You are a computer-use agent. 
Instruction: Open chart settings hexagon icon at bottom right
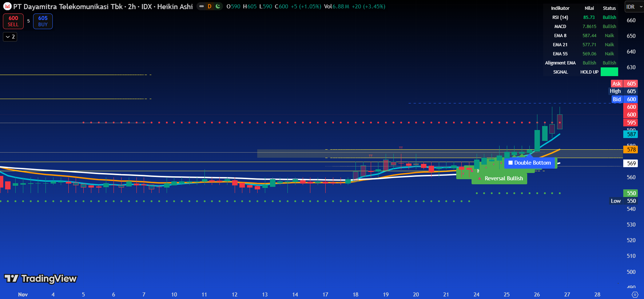coord(635,294)
